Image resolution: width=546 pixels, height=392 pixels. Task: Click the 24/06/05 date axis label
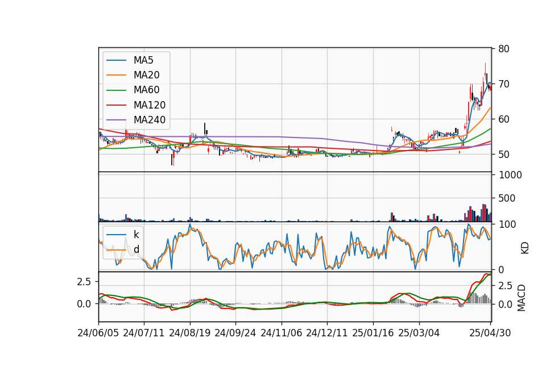98,333
